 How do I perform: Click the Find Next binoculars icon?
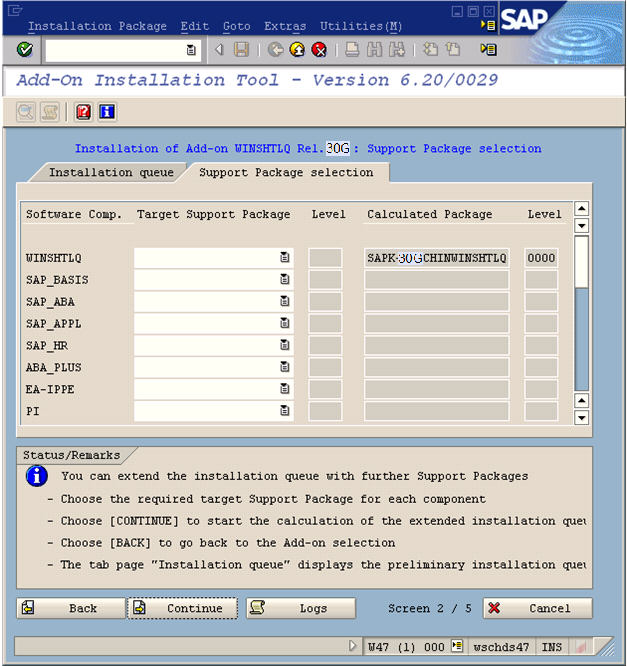397,50
